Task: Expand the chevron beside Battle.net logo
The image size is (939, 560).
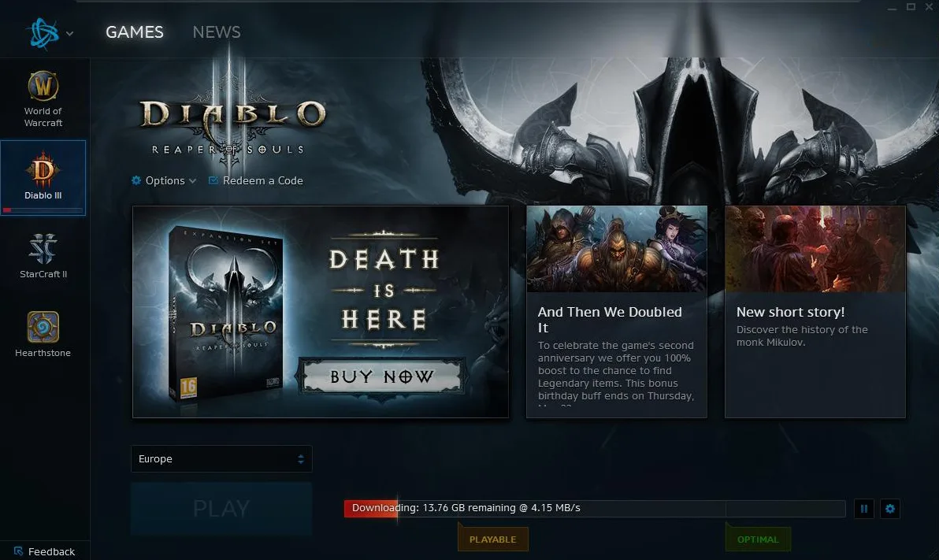Action: click(70, 34)
